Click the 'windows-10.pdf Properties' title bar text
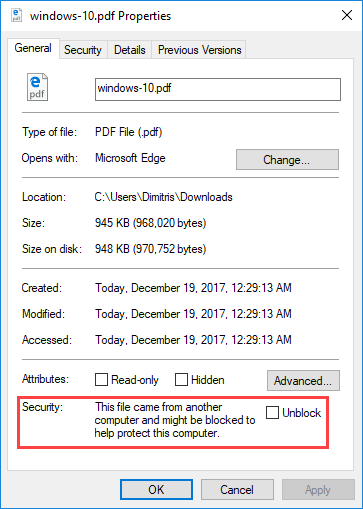Image resolution: width=363 pixels, height=509 pixels. (100, 16)
